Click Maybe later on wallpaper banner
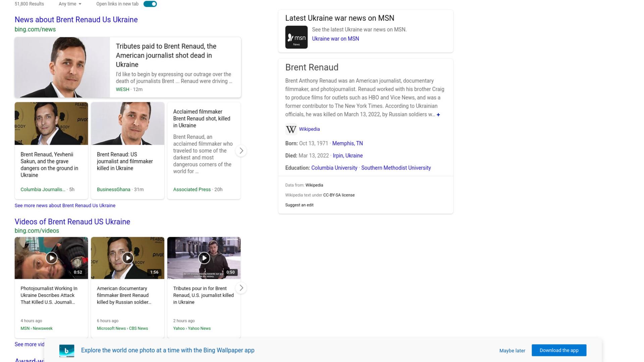The image size is (644, 362). point(512,351)
